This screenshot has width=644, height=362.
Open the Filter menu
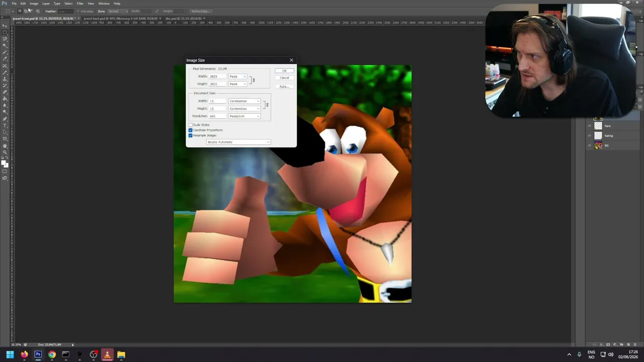pyautogui.click(x=80, y=4)
